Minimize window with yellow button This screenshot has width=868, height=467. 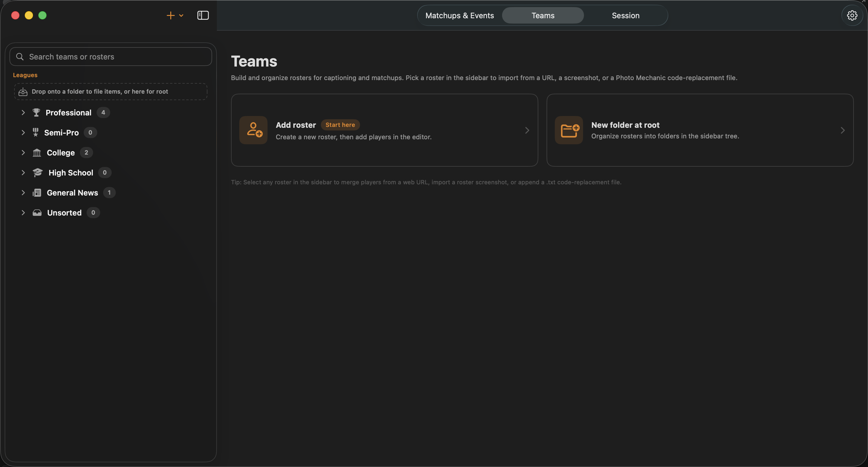pyautogui.click(x=29, y=16)
